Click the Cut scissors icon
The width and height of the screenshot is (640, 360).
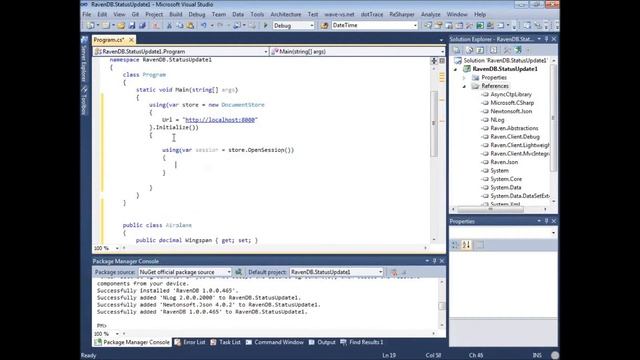pyautogui.click(x=169, y=26)
